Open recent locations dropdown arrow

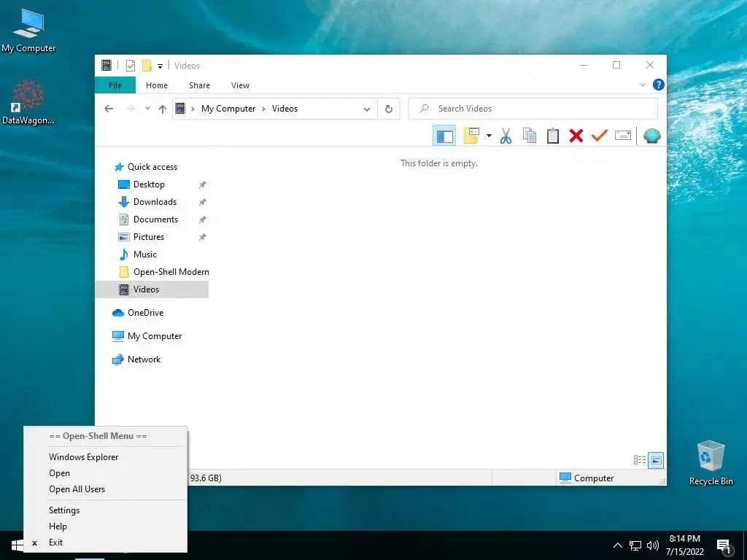pyautogui.click(x=147, y=109)
